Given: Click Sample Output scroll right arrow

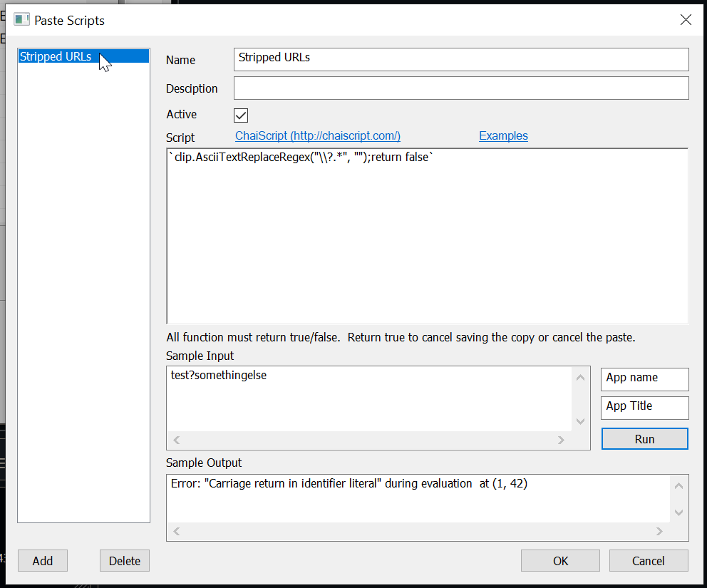Looking at the screenshot, I should click(x=659, y=532).
